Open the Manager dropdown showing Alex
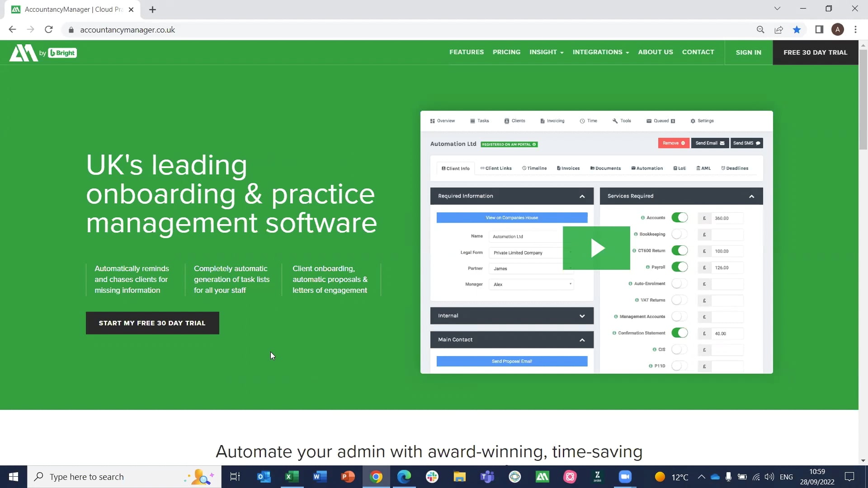The height and width of the screenshot is (488, 868). (531, 284)
